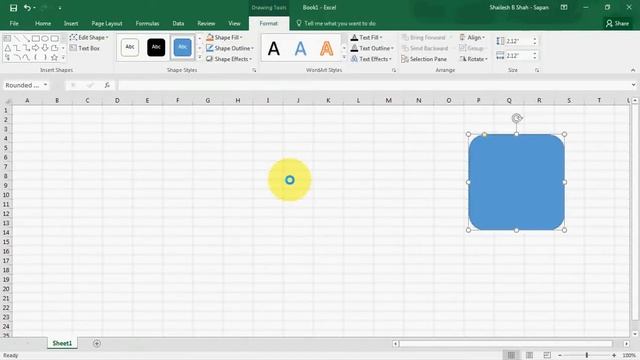Pick the Right Arrow block shape
Screen dimensions: 640x360
(36, 48)
